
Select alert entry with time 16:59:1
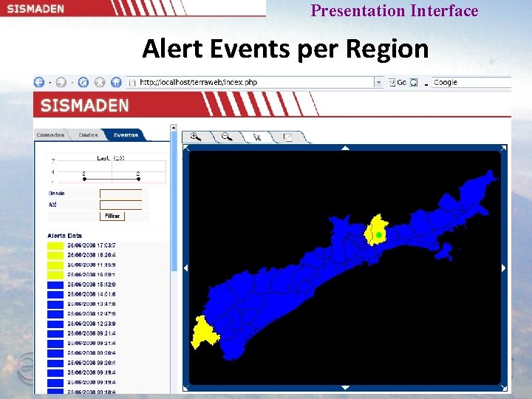pyautogui.click(x=92, y=275)
